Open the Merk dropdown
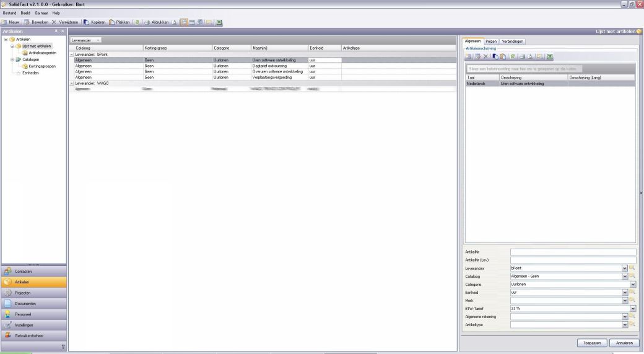 coord(625,301)
